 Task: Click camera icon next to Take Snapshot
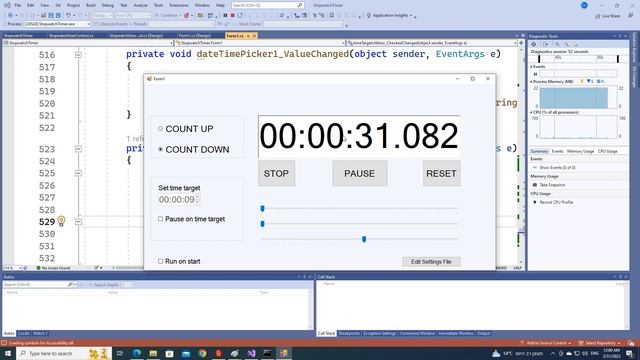pyautogui.click(x=535, y=185)
